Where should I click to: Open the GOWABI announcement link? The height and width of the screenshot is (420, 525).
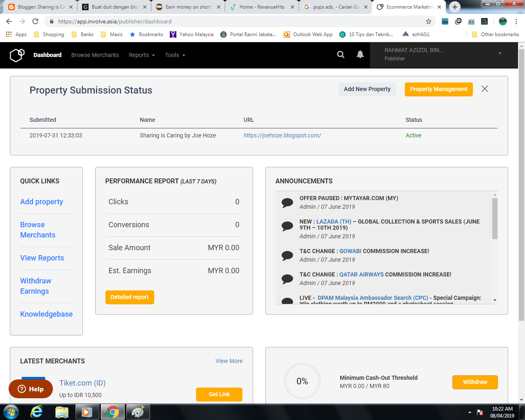[x=350, y=251]
